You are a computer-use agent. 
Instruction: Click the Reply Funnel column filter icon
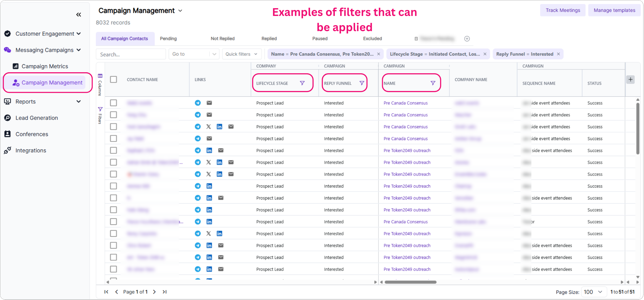pyautogui.click(x=362, y=83)
